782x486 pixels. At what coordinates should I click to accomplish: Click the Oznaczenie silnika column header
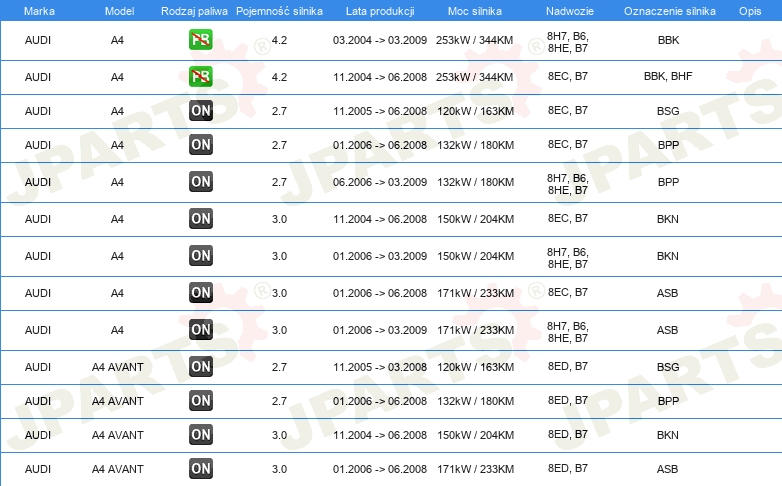pos(670,11)
